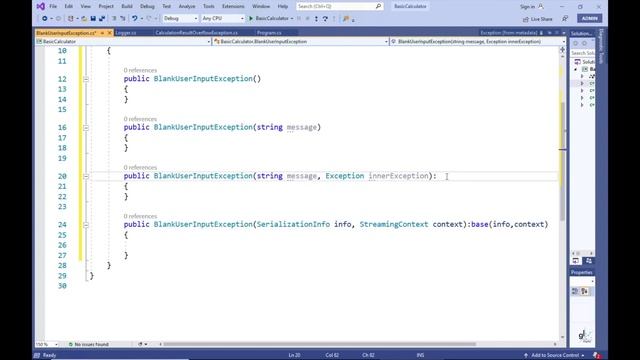Screen dimensions: 640x360
Task: Click the Step Over debug icon
Action: click(325, 18)
